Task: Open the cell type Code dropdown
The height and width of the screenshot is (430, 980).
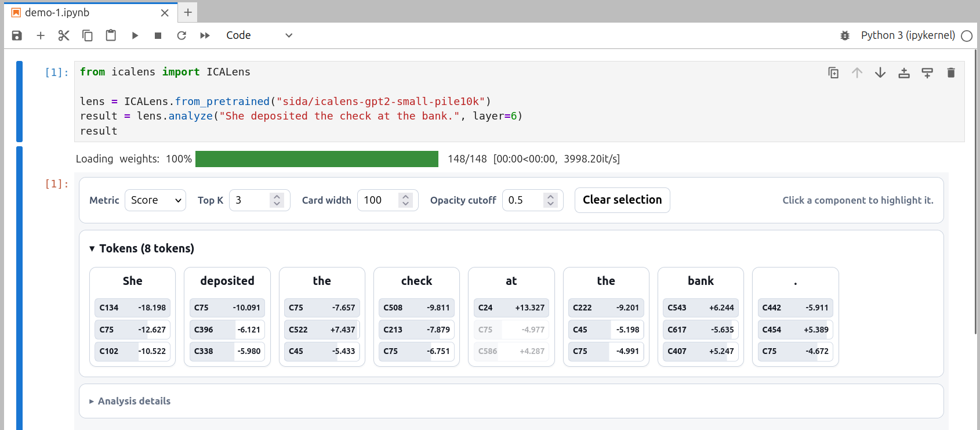Action: pos(259,35)
